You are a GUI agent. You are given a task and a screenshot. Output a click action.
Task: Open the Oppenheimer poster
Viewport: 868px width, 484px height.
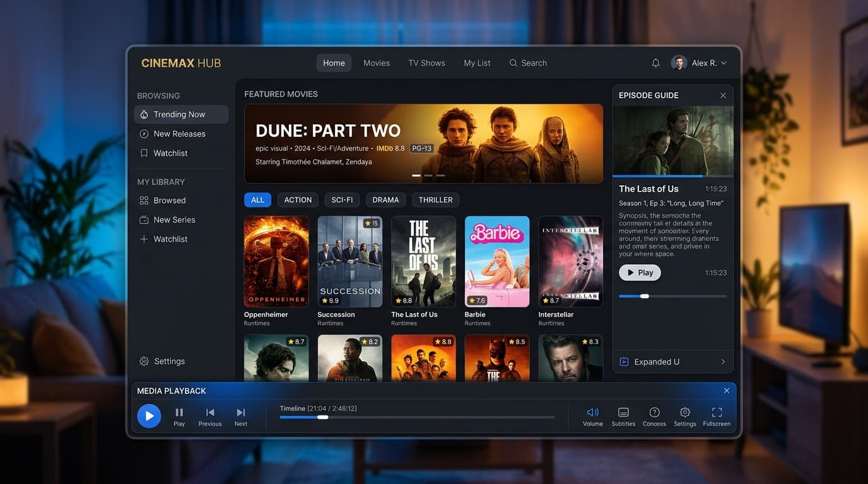click(276, 262)
